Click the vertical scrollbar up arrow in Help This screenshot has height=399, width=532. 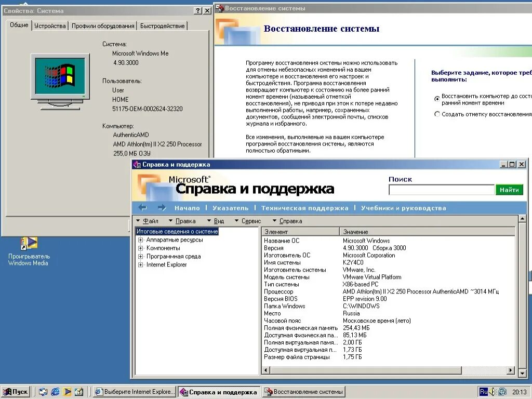[522, 219]
